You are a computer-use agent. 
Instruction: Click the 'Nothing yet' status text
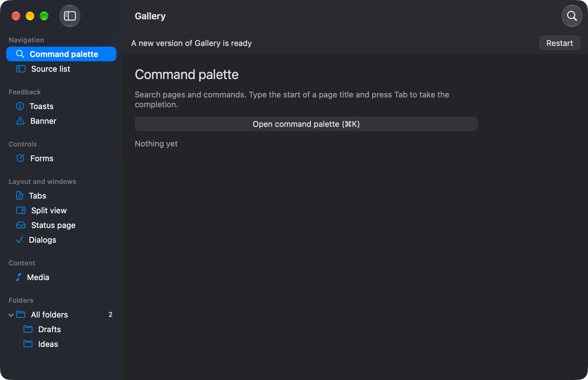tap(156, 143)
